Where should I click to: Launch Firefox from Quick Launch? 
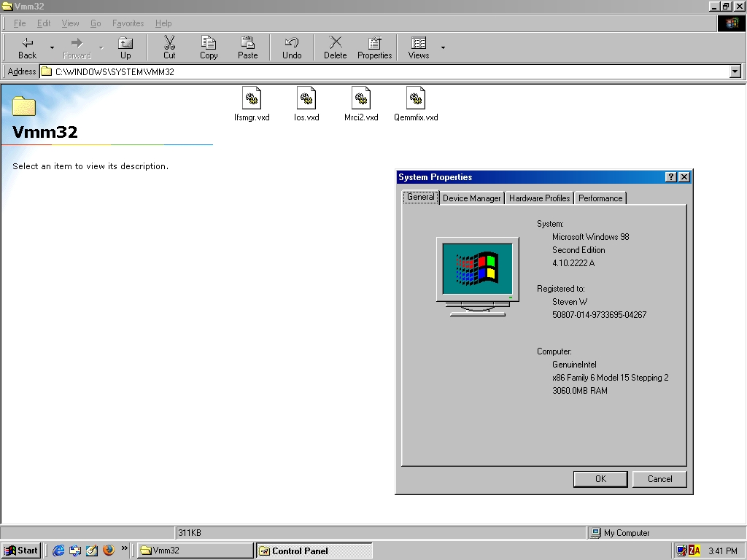pos(109,551)
